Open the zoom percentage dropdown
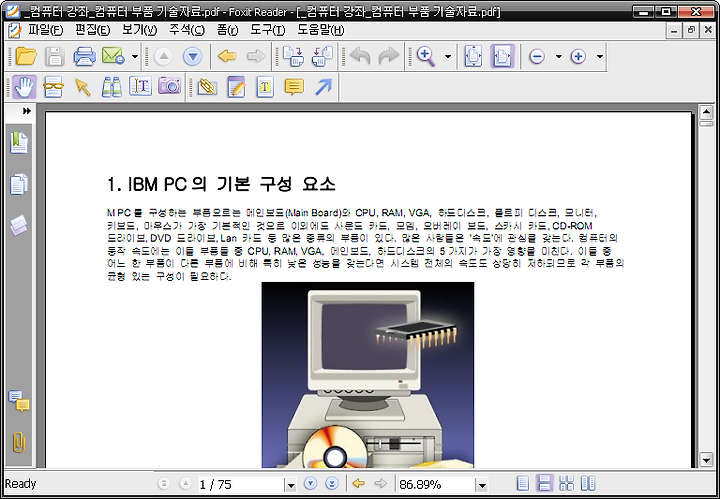The width and height of the screenshot is (720, 499). coord(482,485)
